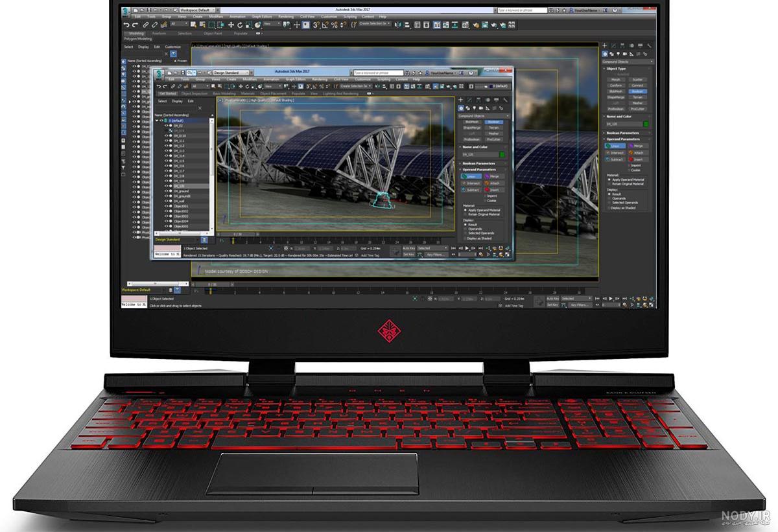Select the Move tool in outer main toolbar

(x=231, y=25)
